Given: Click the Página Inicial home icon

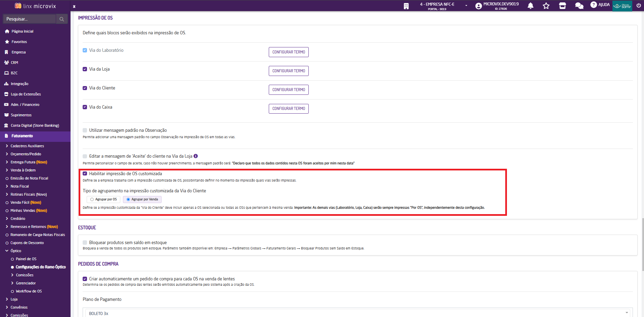Looking at the screenshot, I should [x=7, y=31].
